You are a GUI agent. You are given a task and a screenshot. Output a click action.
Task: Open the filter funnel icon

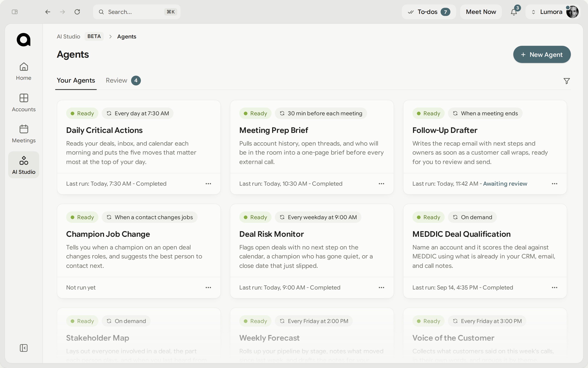[x=567, y=81]
